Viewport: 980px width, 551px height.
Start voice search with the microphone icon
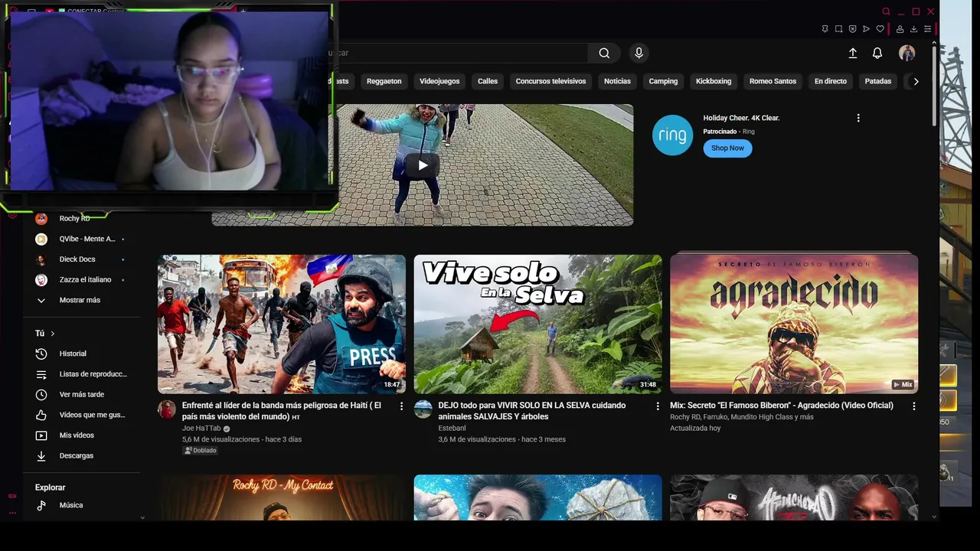click(x=639, y=53)
